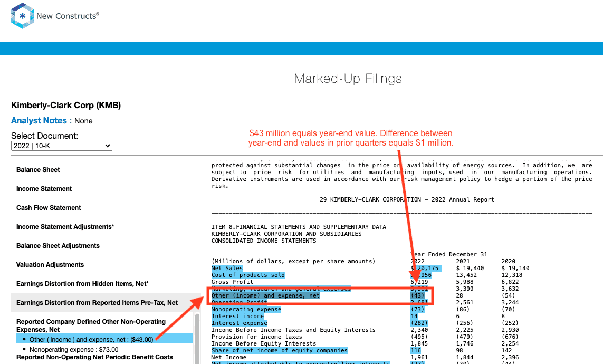The image size is (603, 364).
Task: Click the highlighted "Net Sales" line label
Action: click(x=227, y=269)
